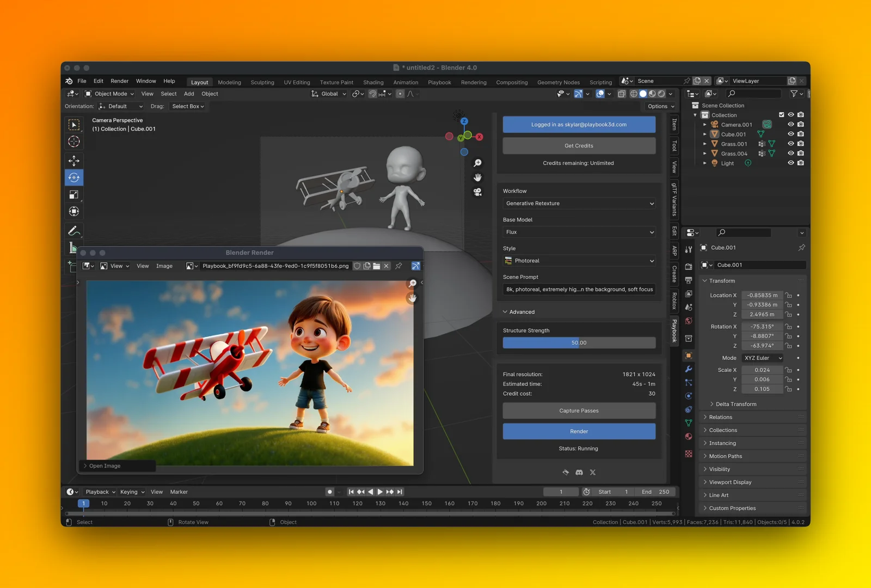The image size is (871, 588).
Task: Open the Render menu
Action: 119,81
